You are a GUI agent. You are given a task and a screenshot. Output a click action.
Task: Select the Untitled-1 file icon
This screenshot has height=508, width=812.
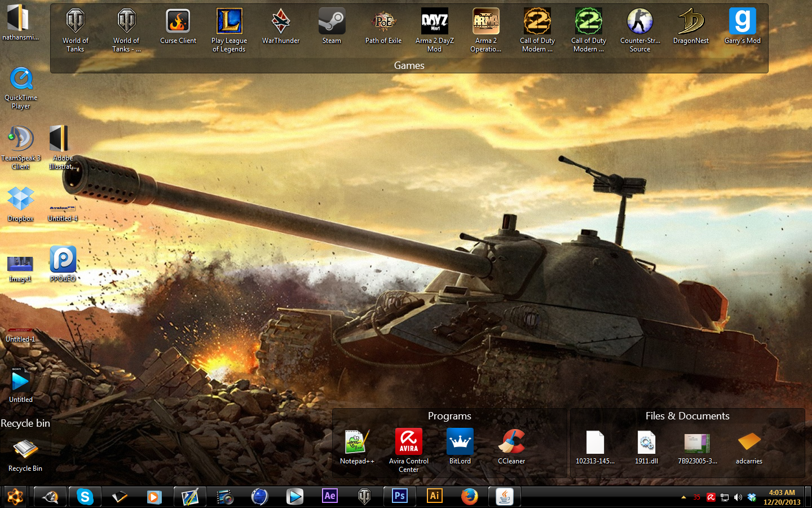tap(20, 335)
